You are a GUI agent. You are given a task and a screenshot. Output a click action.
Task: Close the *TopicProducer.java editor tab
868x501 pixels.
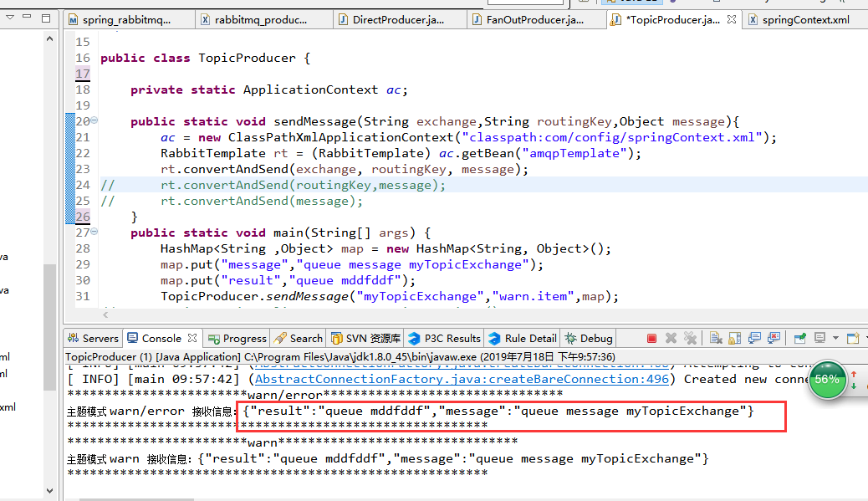[x=732, y=19]
